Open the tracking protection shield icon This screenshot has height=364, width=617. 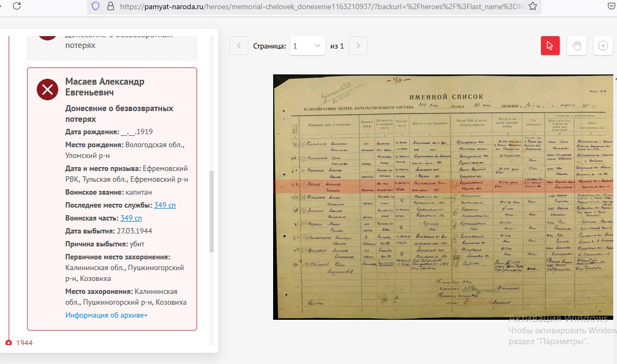(x=95, y=6)
